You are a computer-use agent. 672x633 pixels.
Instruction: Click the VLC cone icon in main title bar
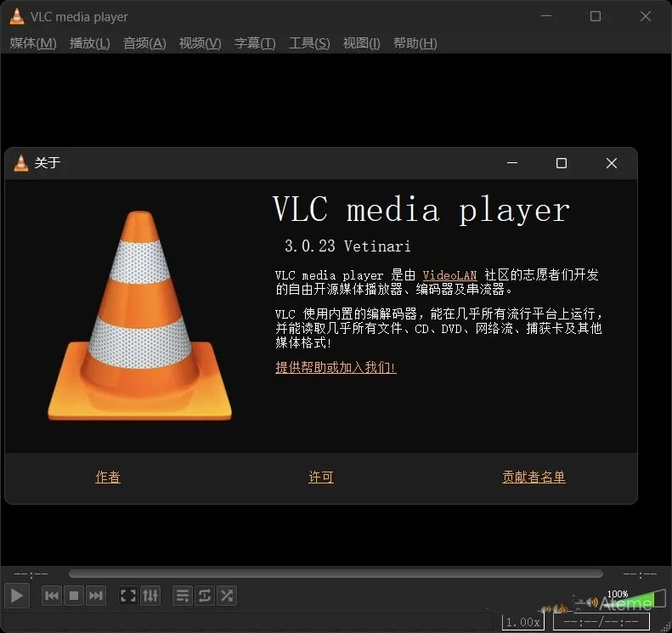[x=17, y=16]
